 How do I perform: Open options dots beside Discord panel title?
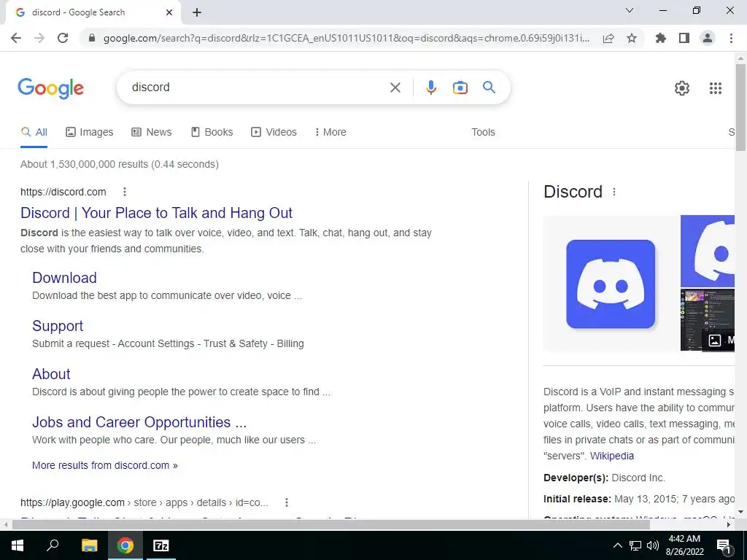(614, 192)
